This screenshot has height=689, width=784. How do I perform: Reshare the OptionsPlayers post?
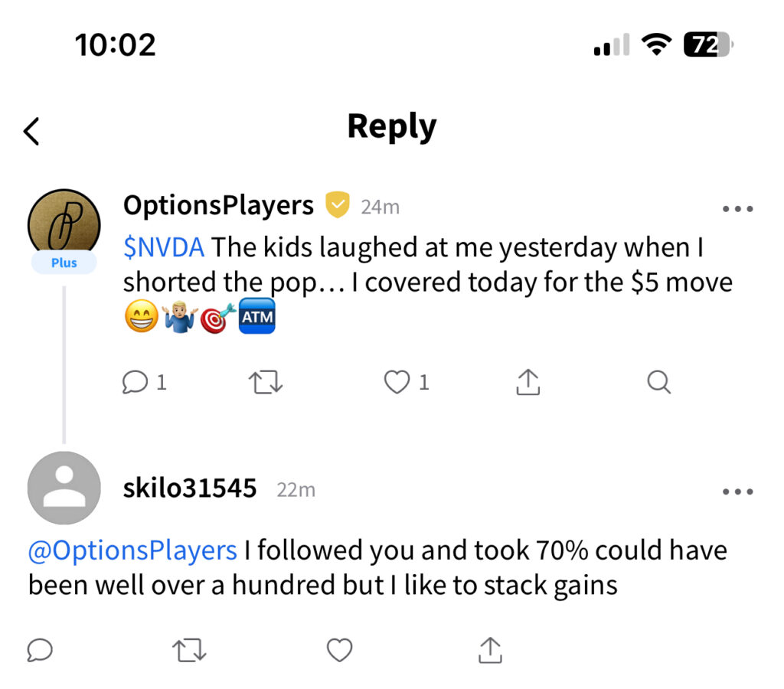(x=266, y=382)
